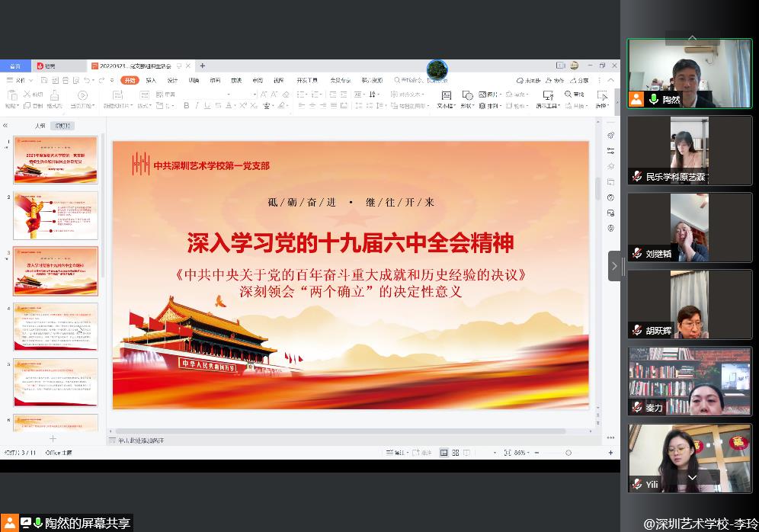Open the Design ribbon tab
This screenshot has height=532, width=759.
[x=171, y=80]
